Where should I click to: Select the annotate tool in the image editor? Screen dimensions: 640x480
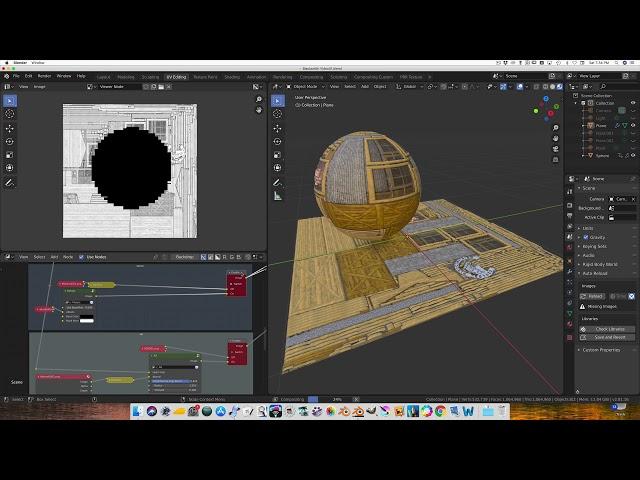click(10, 182)
